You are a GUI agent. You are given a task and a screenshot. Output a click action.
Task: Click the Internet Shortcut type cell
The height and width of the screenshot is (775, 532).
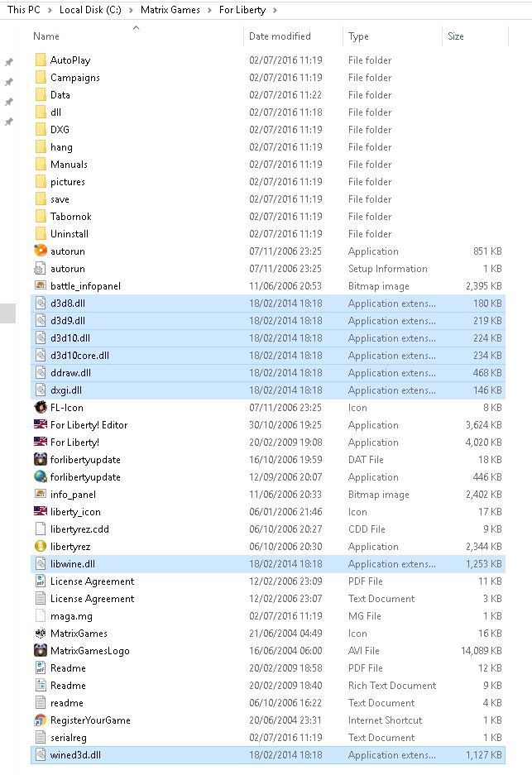pyautogui.click(x=386, y=720)
